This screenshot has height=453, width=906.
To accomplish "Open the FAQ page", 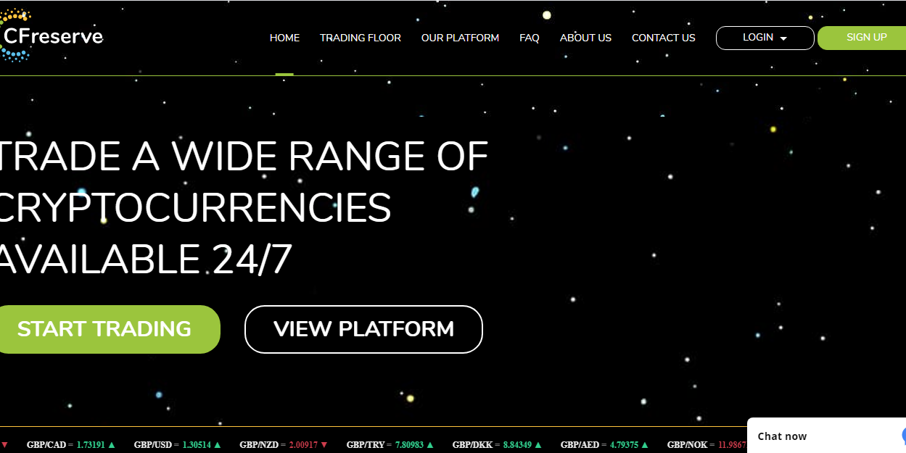I will tap(529, 38).
